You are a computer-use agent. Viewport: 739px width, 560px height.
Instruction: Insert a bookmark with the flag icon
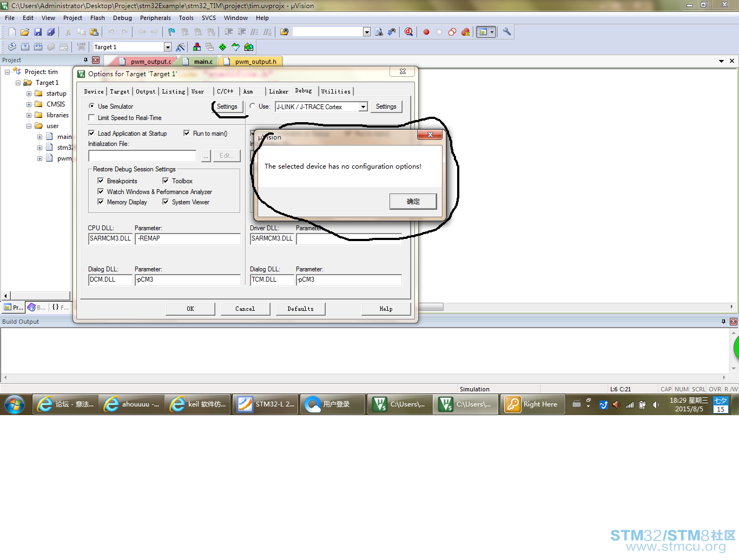171,32
